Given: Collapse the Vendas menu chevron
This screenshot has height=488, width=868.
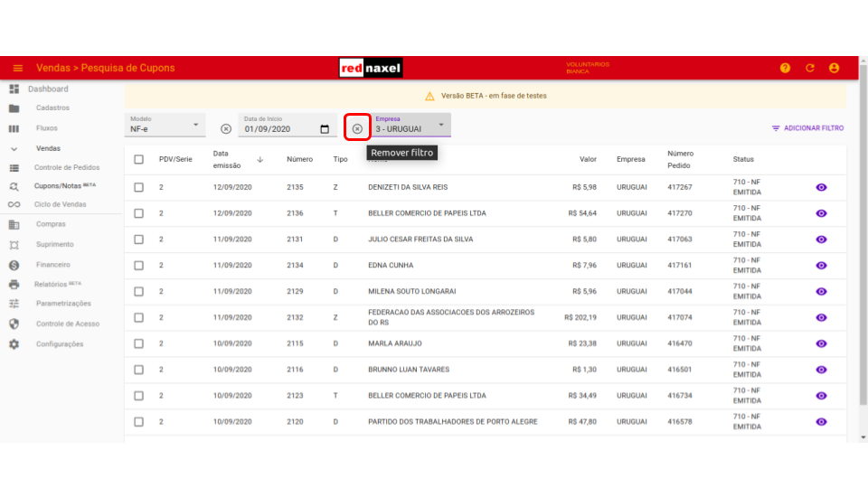Looking at the screenshot, I should pos(14,149).
